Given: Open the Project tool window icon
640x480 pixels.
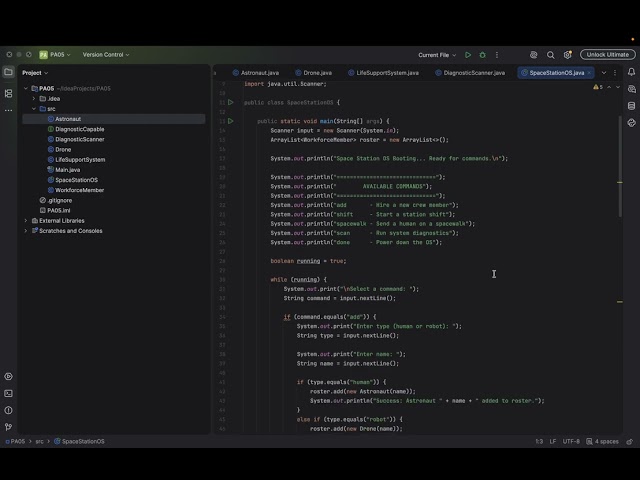Looking at the screenshot, I should (8, 72).
